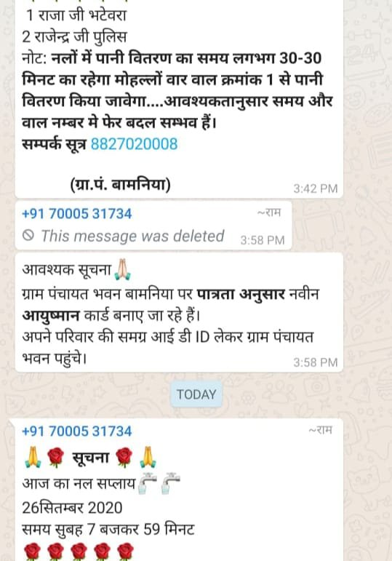392x561 pixels.
Task: Tap the rose emoji right of सूचना
Action: pyautogui.click(x=124, y=458)
